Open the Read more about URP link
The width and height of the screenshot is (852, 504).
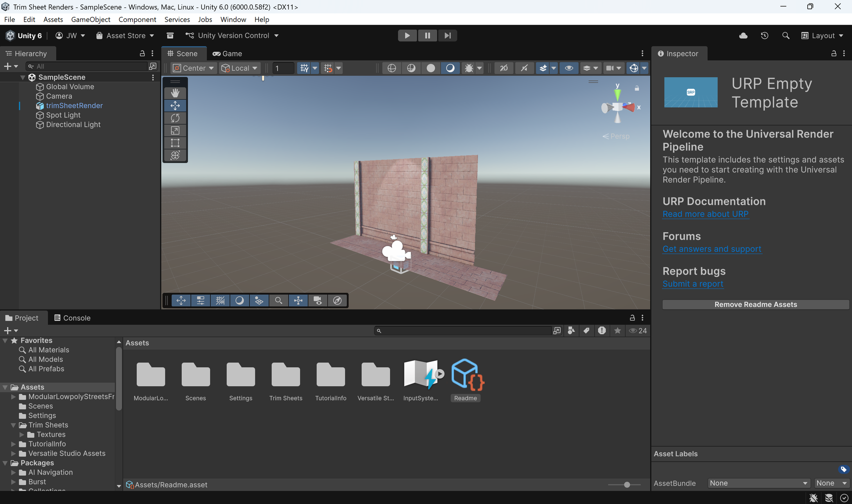point(705,214)
